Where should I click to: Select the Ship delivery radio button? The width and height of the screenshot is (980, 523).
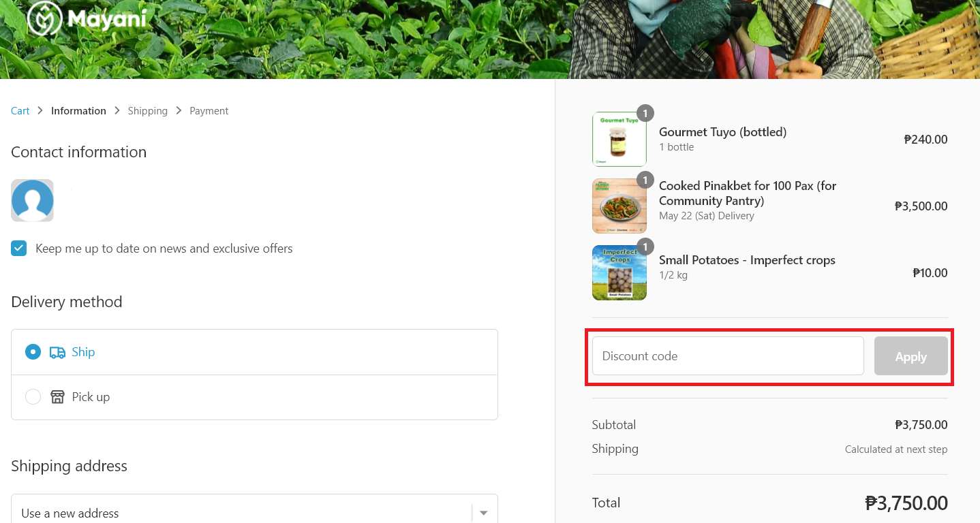pyautogui.click(x=33, y=352)
